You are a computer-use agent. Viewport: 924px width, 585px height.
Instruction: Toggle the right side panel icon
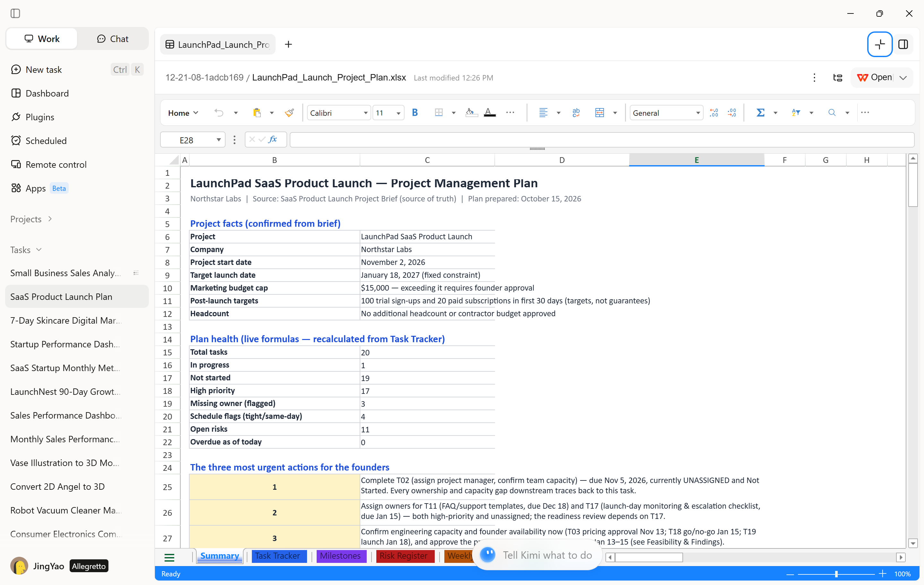[903, 45]
